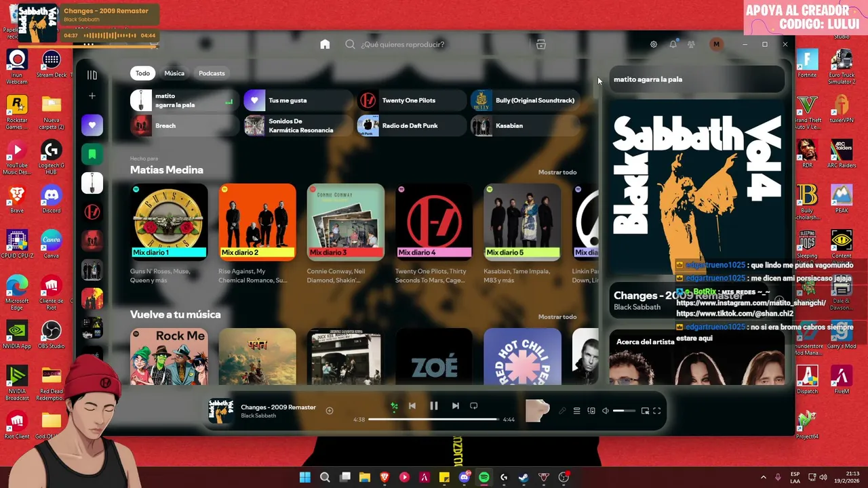This screenshot has width=868, height=488.
Task: Open Bully (Original Soundtrack) shortcut tile
Action: [526, 100]
